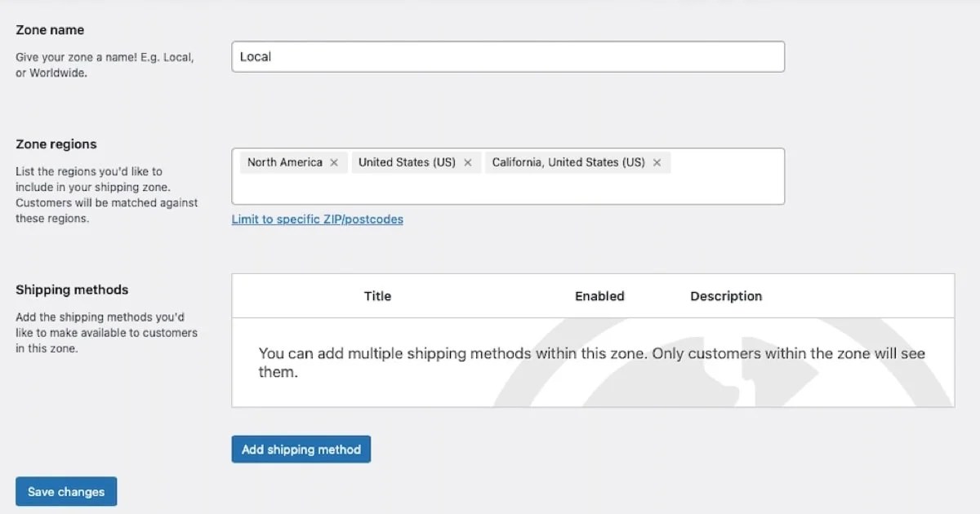Click the Zone name heading label
This screenshot has height=514, width=980.
point(50,30)
